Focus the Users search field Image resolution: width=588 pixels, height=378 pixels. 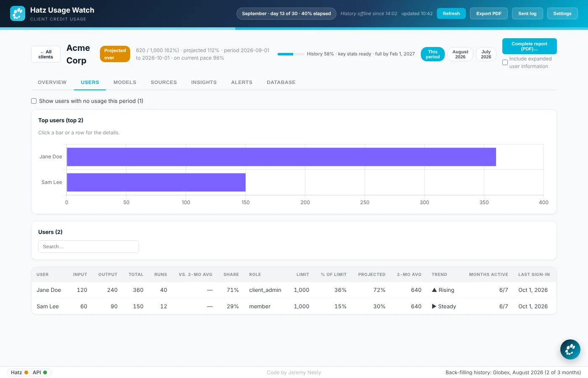pyautogui.click(x=89, y=247)
